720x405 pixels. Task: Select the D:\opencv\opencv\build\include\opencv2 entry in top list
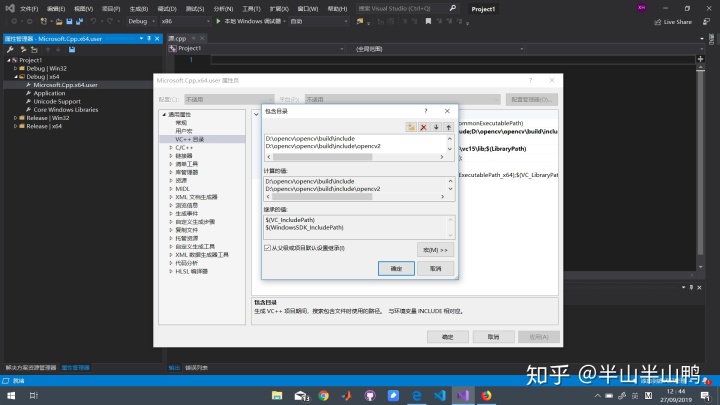click(x=323, y=146)
